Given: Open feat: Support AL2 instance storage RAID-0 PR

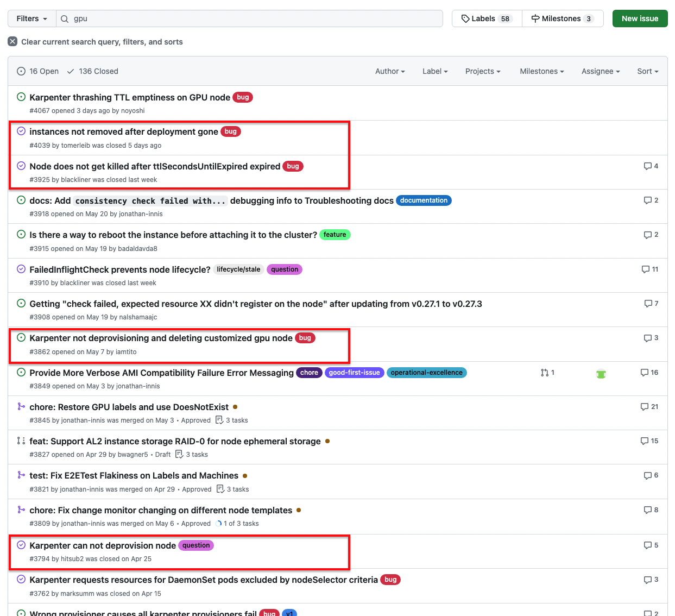Looking at the screenshot, I should [x=175, y=441].
